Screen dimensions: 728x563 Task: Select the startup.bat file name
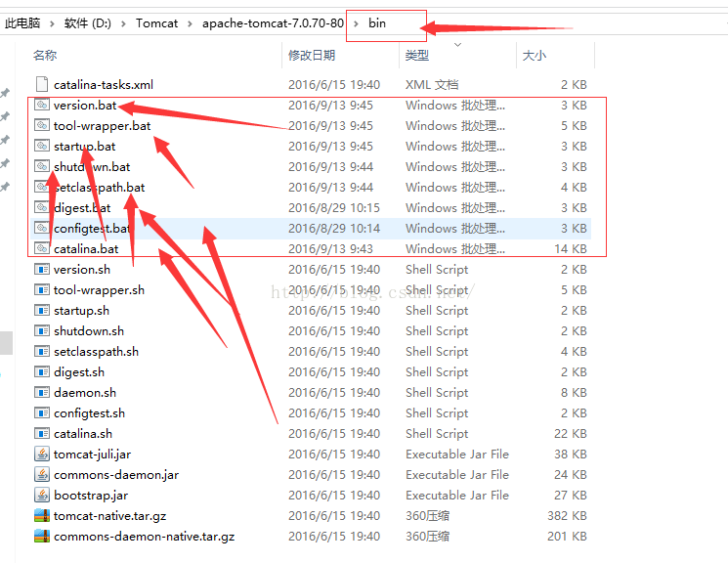(84, 147)
